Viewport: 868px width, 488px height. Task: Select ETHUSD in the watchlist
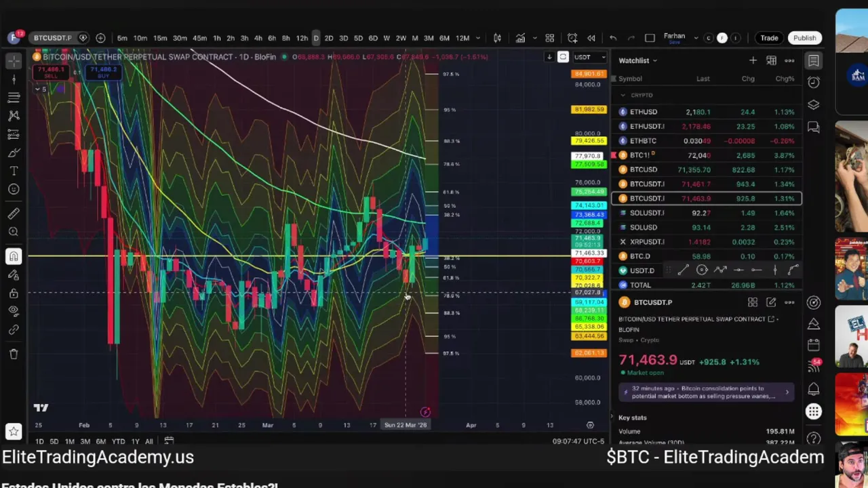(707, 112)
